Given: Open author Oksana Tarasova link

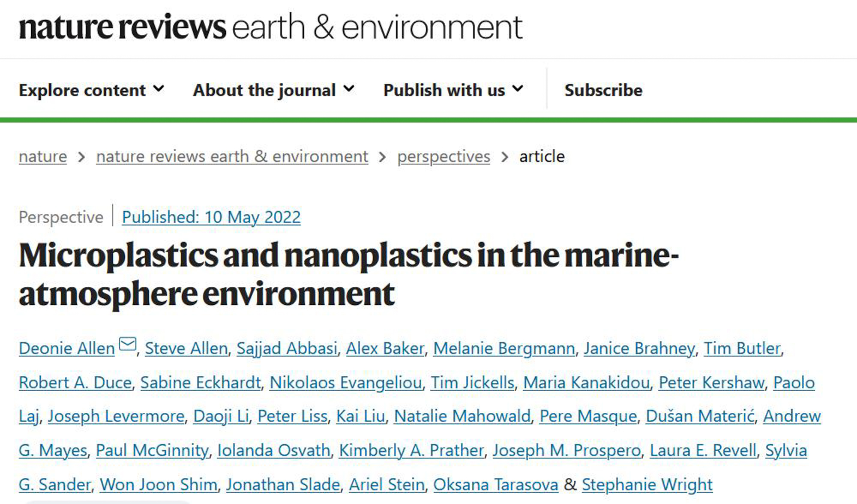Looking at the screenshot, I should [x=495, y=485].
